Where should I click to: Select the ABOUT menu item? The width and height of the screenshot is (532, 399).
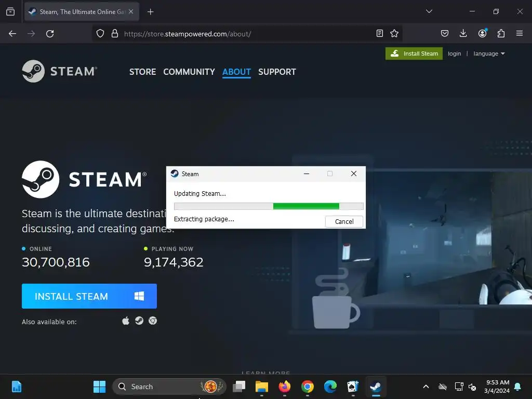tap(236, 72)
